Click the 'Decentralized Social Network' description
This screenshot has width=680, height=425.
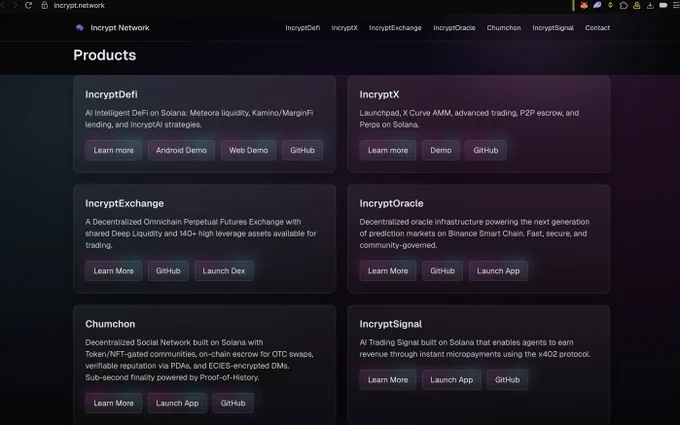tap(199, 360)
